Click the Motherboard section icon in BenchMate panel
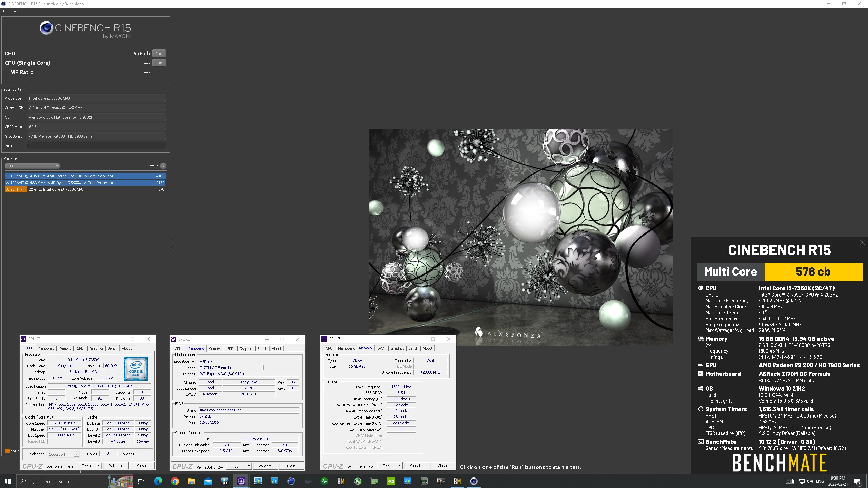The image size is (868, 488). (x=701, y=374)
